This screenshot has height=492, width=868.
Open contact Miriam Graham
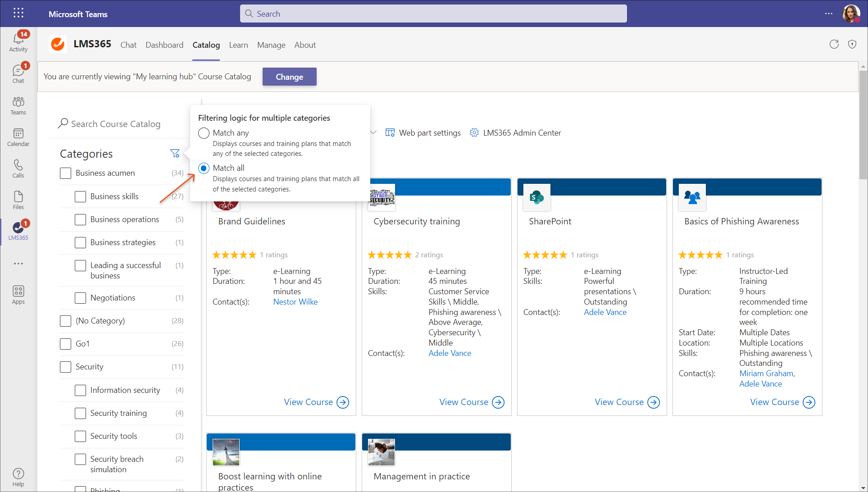click(766, 374)
